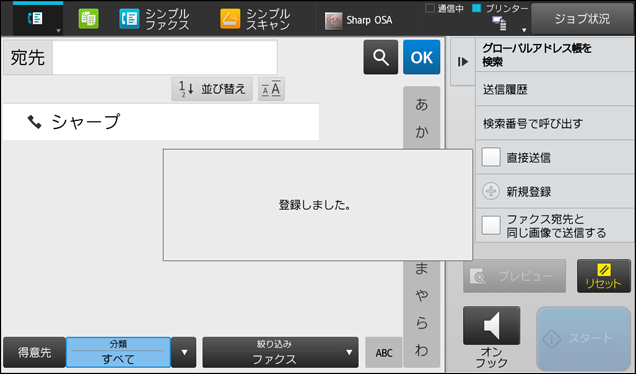Launch Sharp OSA application
636x374 pixels.
(359, 20)
